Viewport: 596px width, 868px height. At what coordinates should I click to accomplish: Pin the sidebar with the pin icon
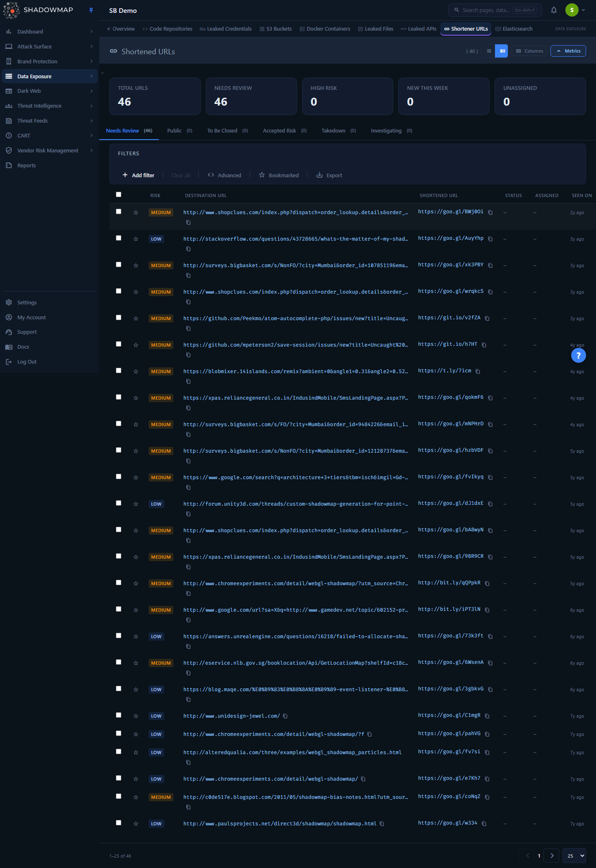pyautogui.click(x=91, y=10)
